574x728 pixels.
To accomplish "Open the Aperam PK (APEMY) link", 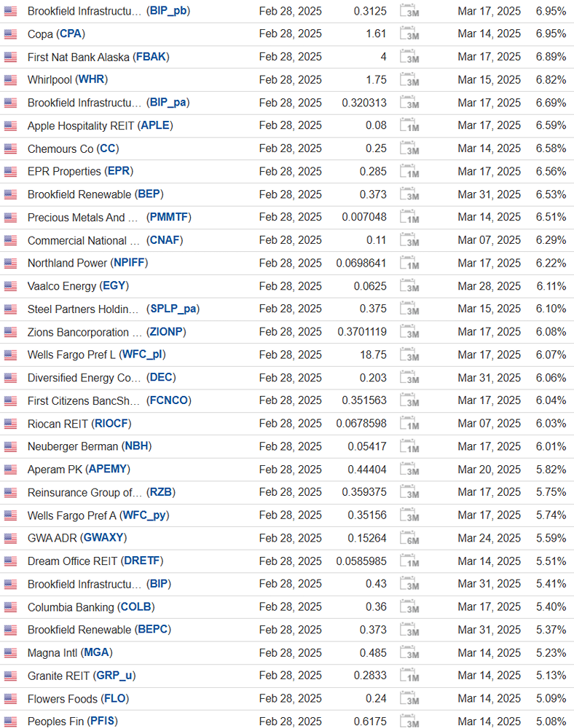I will [79, 470].
